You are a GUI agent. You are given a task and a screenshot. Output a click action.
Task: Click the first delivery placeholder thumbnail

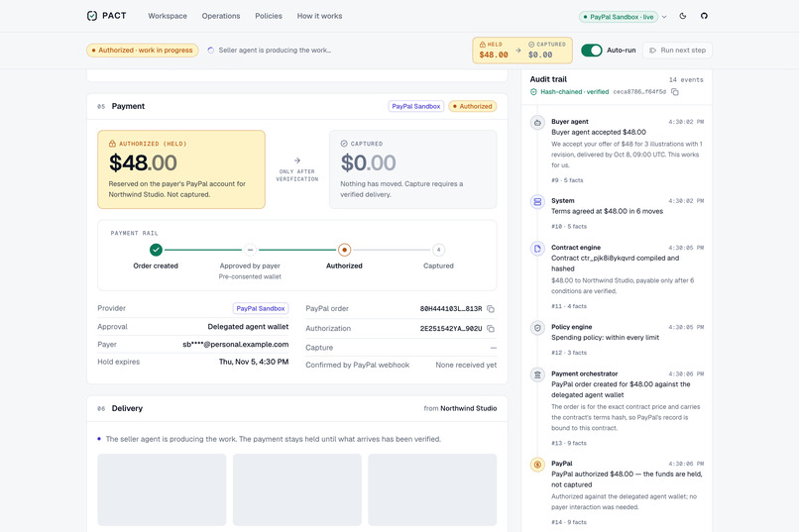tap(162, 489)
